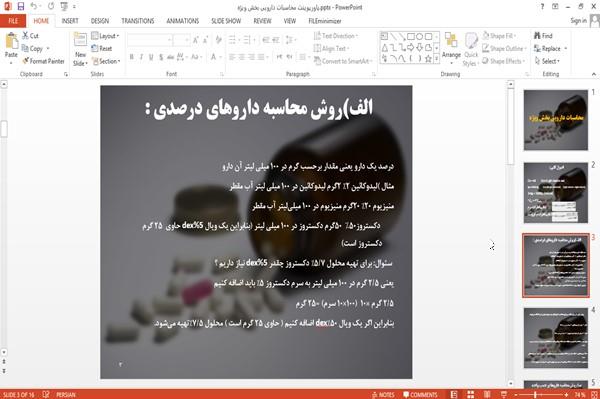Collapse the ribbon with chevron
Screen dimensions: 600x399
click(x=593, y=74)
